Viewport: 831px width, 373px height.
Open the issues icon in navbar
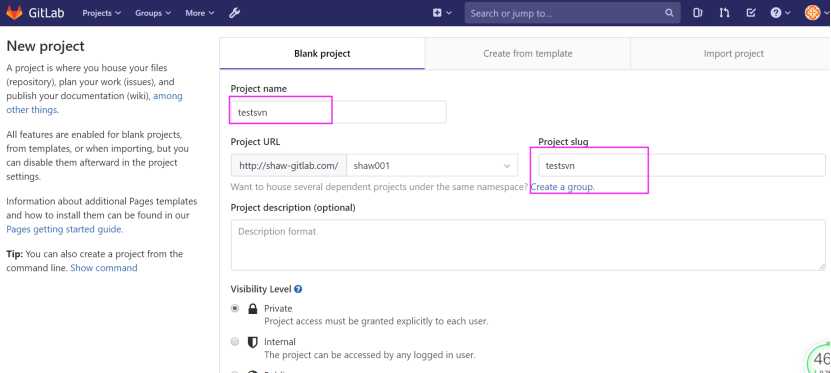click(x=697, y=13)
